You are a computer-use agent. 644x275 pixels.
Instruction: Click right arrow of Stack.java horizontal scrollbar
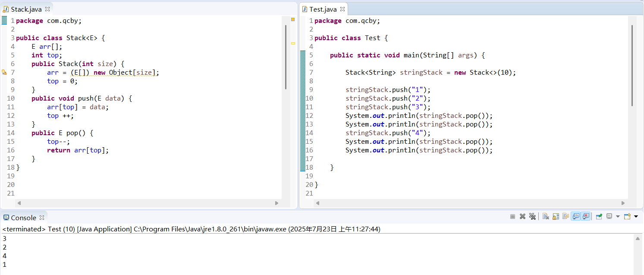coord(276,203)
